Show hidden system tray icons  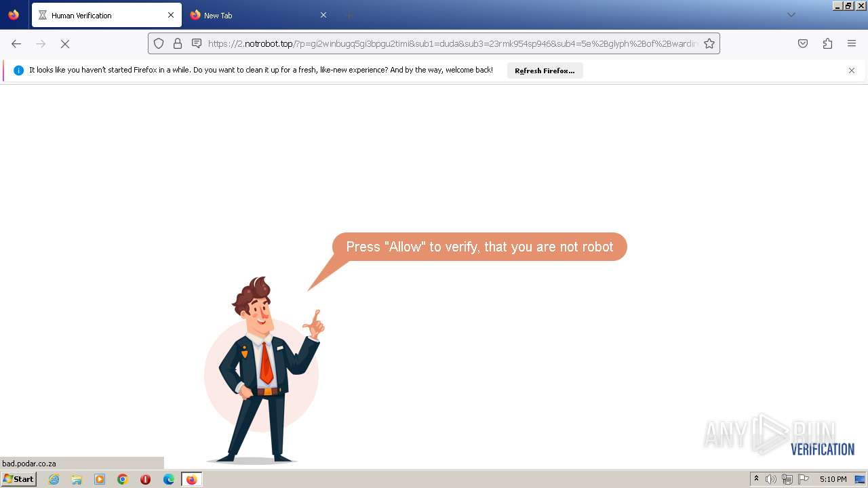[757, 479]
